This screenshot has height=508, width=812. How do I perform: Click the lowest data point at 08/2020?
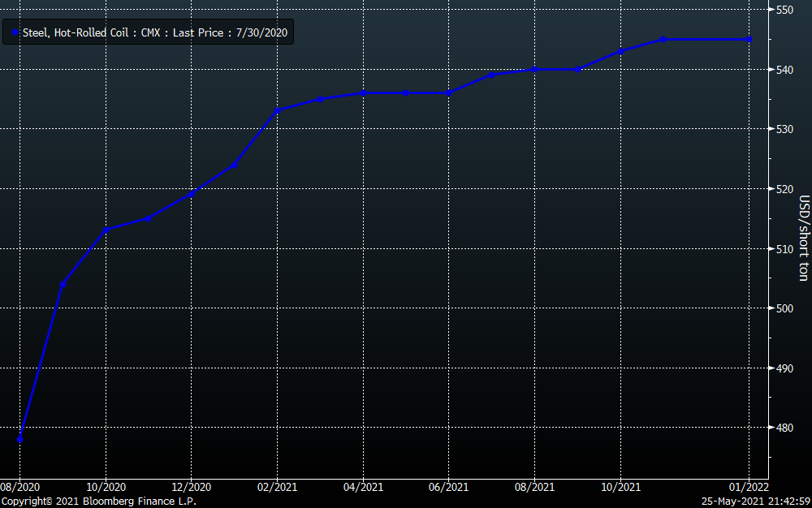[19, 439]
